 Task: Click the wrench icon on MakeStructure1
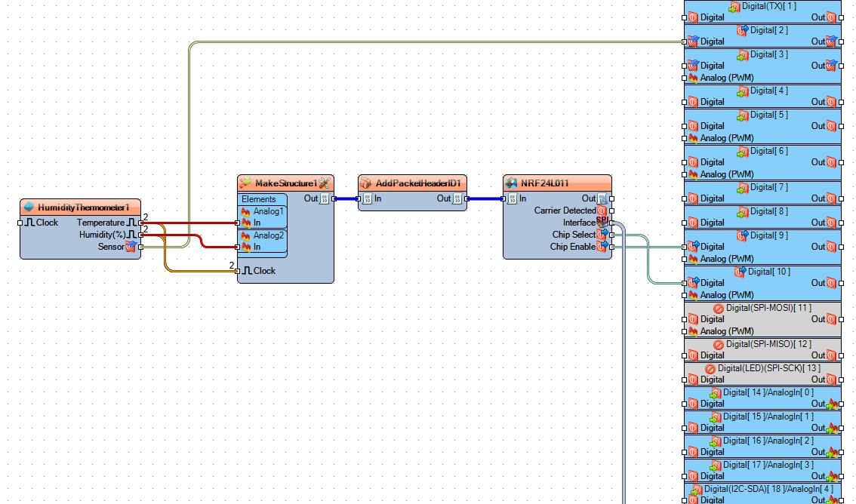[x=325, y=183]
